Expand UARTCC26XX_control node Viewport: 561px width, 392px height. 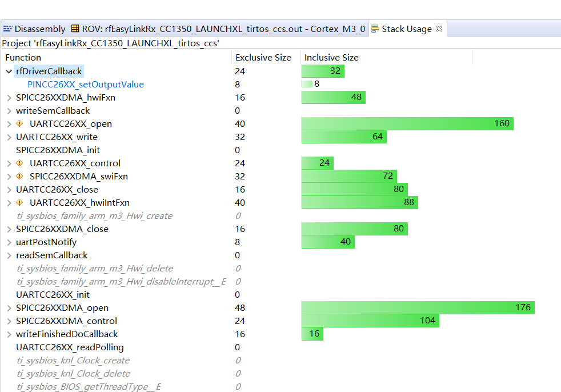point(9,163)
